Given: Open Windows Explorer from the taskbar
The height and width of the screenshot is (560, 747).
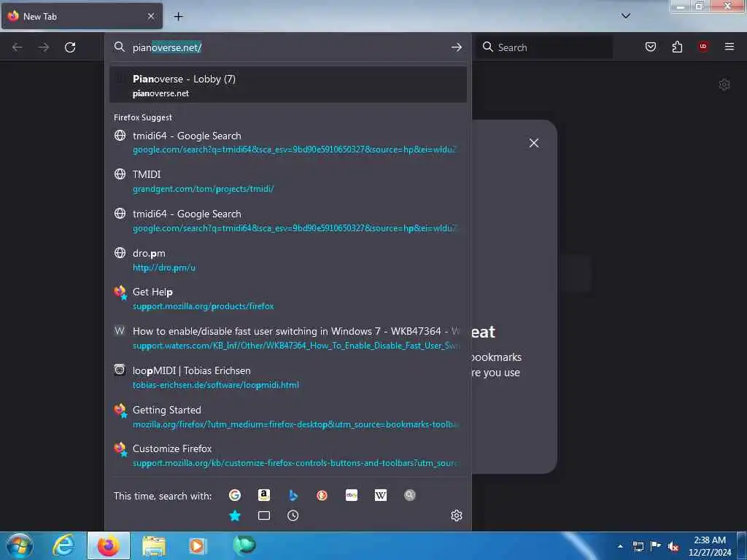Looking at the screenshot, I should 153,545.
